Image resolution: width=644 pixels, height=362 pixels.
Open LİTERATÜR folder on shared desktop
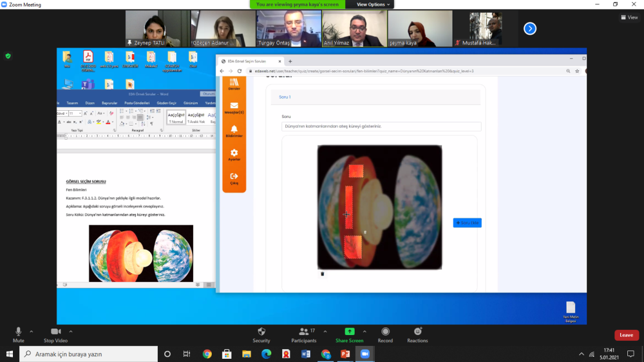pyautogui.click(x=130, y=59)
